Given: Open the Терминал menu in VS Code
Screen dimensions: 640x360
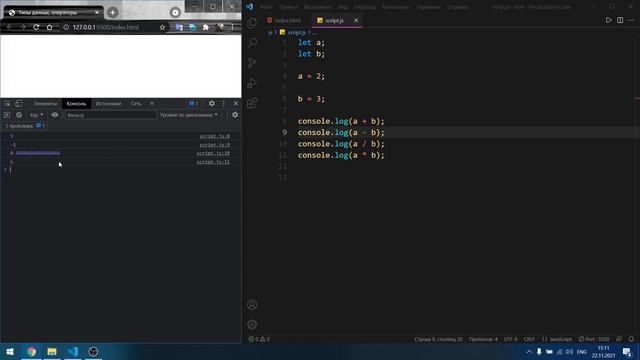Looking at the screenshot, I should (x=428, y=7).
